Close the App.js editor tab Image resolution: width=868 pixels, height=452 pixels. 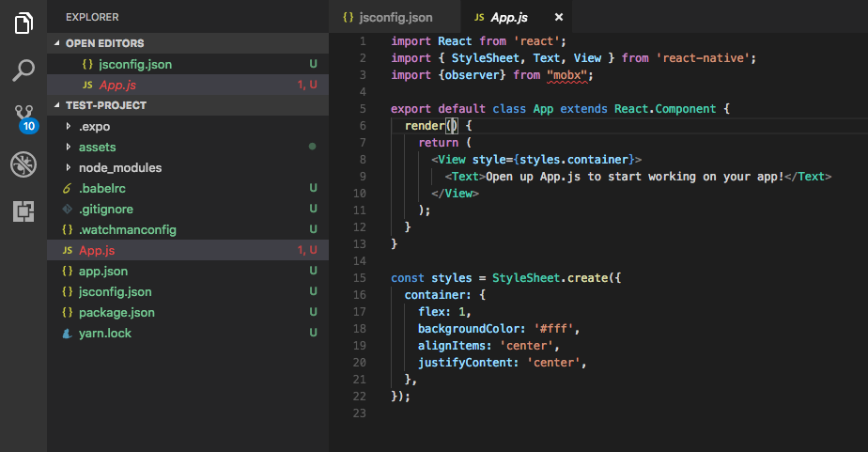point(559,17)
